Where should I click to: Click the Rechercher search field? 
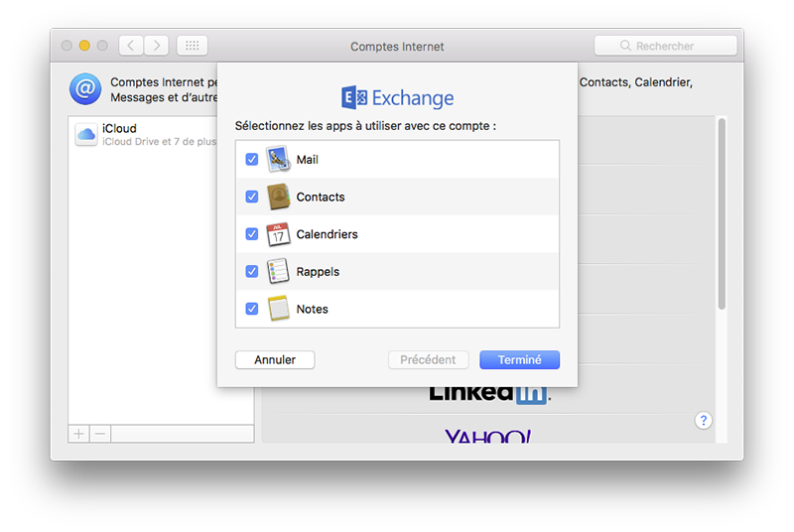pyautogui.click(x=665, y=46)
